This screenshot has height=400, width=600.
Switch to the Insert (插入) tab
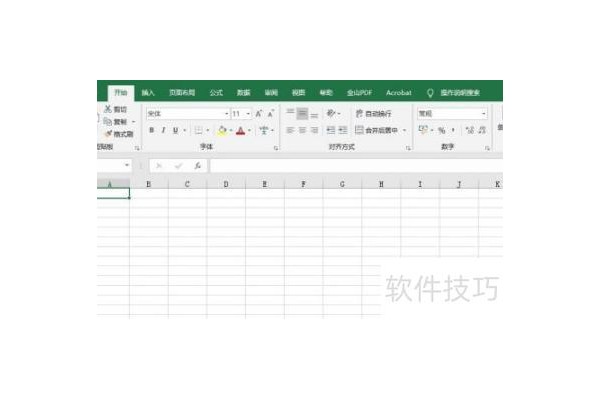tap(148, 93)
